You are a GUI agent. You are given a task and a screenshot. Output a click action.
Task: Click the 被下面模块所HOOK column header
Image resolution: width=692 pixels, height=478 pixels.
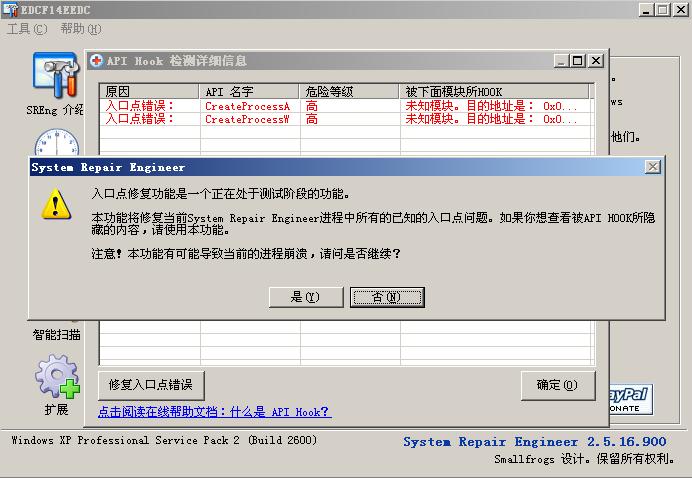[x=494, y=91]
